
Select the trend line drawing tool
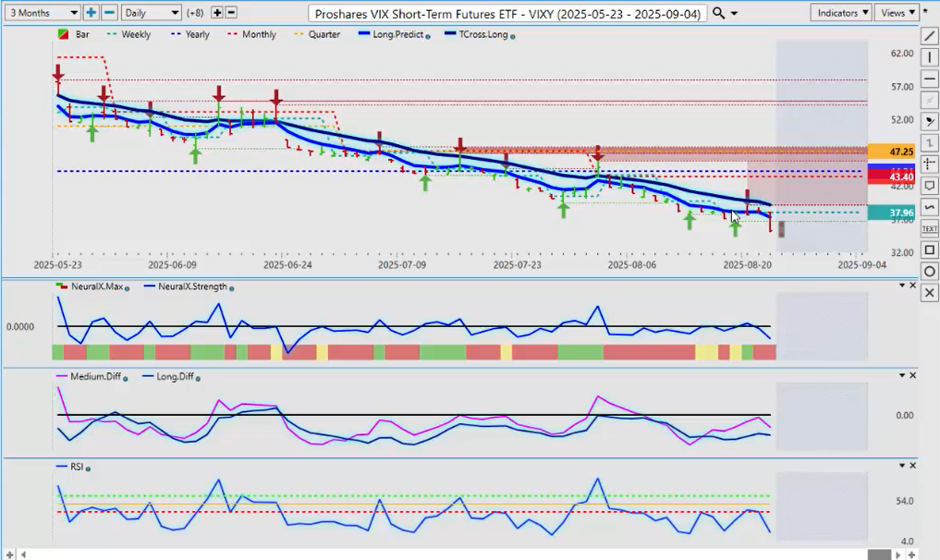tap(929, 36)
